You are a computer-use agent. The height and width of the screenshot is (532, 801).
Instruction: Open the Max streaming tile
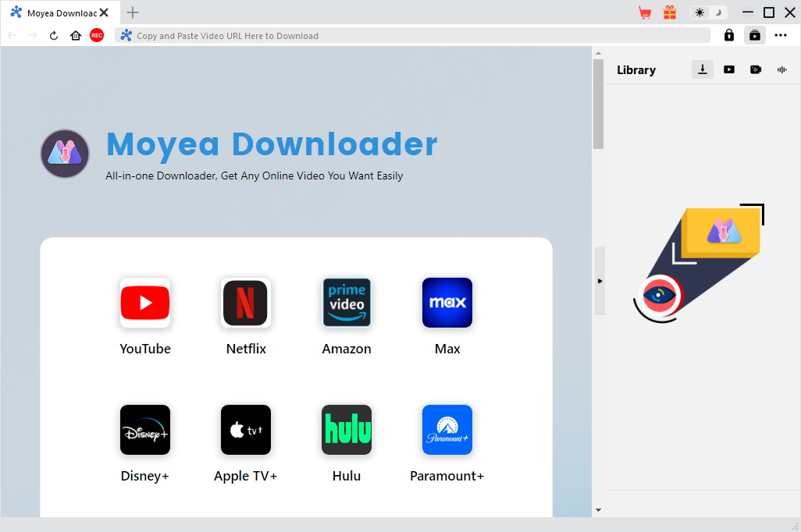pyautogui.click(x=447, y=302)
